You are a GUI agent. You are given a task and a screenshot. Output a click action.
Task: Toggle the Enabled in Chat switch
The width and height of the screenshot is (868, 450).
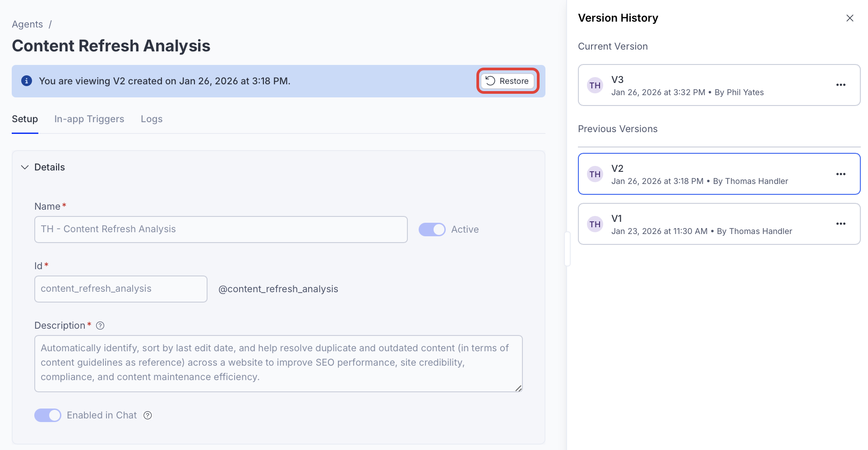pyautogui.click(x=48, y=415)
